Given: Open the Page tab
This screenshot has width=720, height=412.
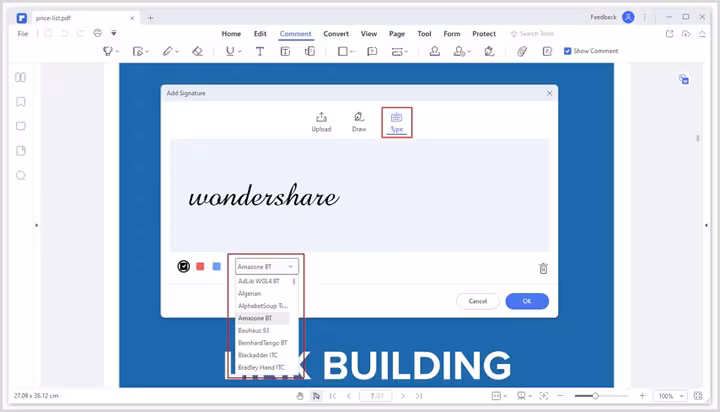Looking at the screenshot, I should tap(397, 34).
